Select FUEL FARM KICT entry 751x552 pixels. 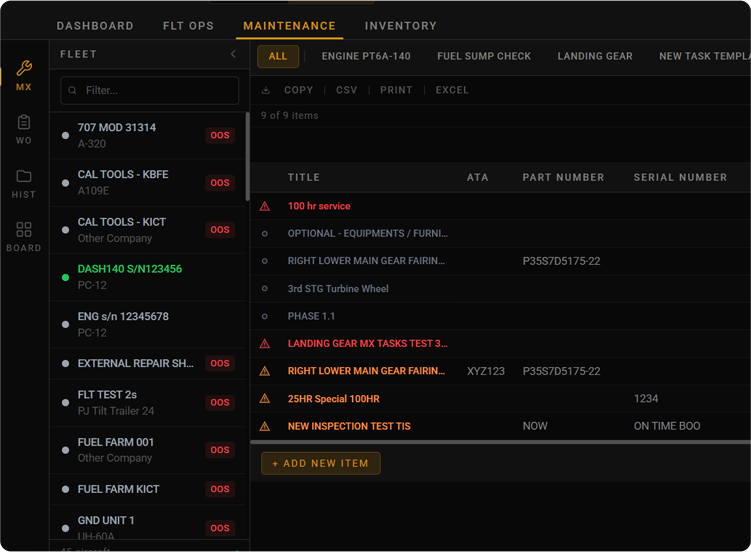point(148,489)
